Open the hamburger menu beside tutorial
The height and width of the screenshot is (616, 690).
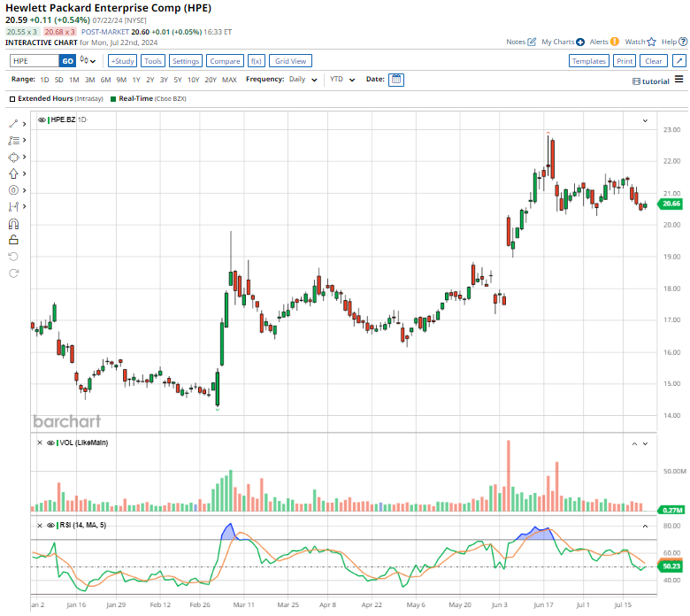coord(679,80)
